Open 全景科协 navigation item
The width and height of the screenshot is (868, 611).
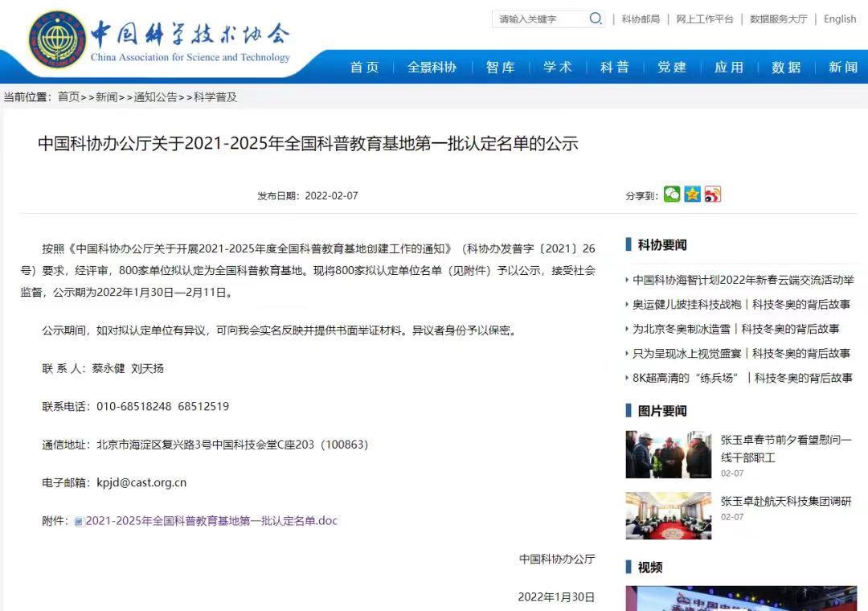pyautogui.click(x=432, y=68)
